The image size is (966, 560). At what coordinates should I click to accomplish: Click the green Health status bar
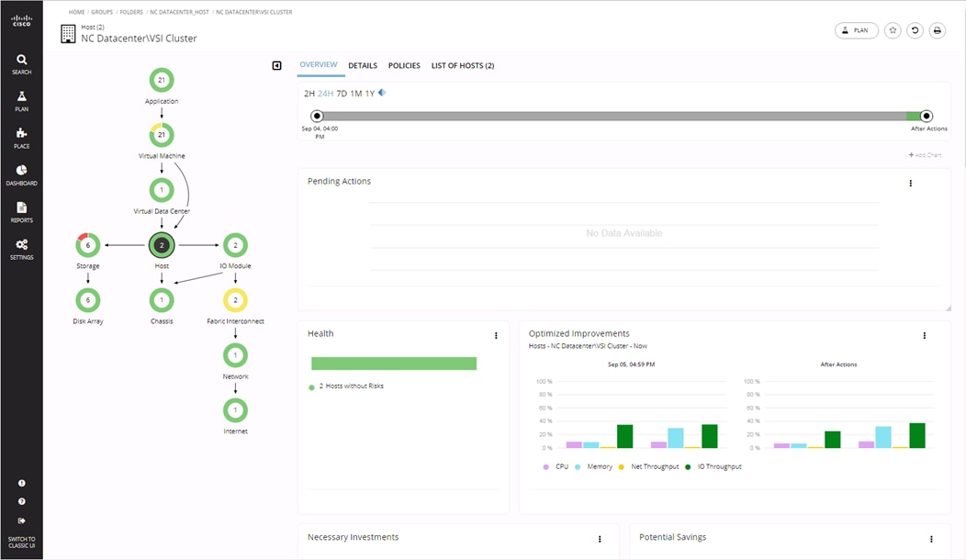tap(394, 364)
